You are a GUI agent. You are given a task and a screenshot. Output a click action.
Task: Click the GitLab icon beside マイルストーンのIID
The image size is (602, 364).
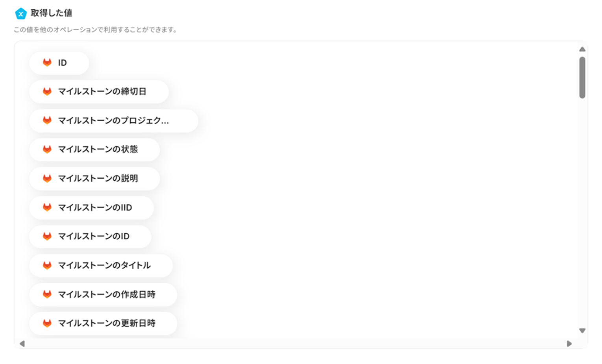(47, 207)
